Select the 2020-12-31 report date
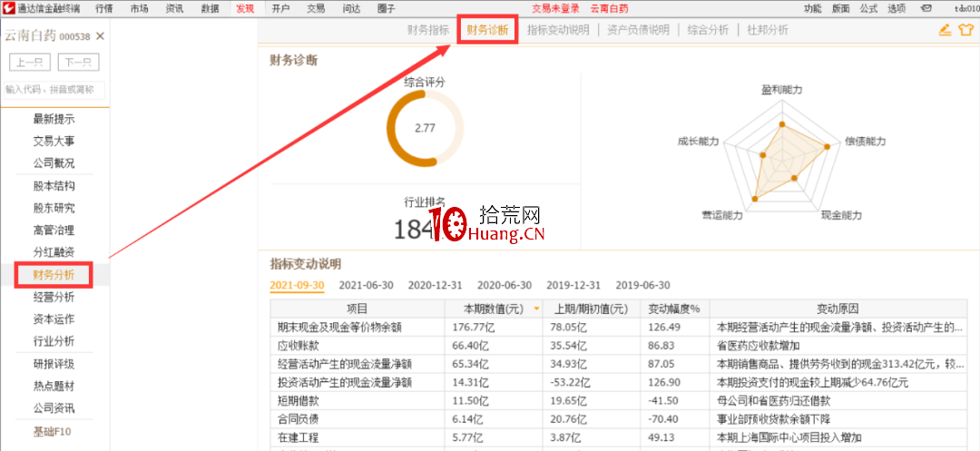This screenshot has width=980, height=451. [x=435, y=285]
